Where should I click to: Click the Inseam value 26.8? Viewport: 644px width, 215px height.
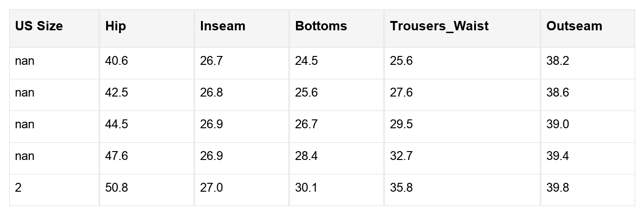(x=211, y=93)
